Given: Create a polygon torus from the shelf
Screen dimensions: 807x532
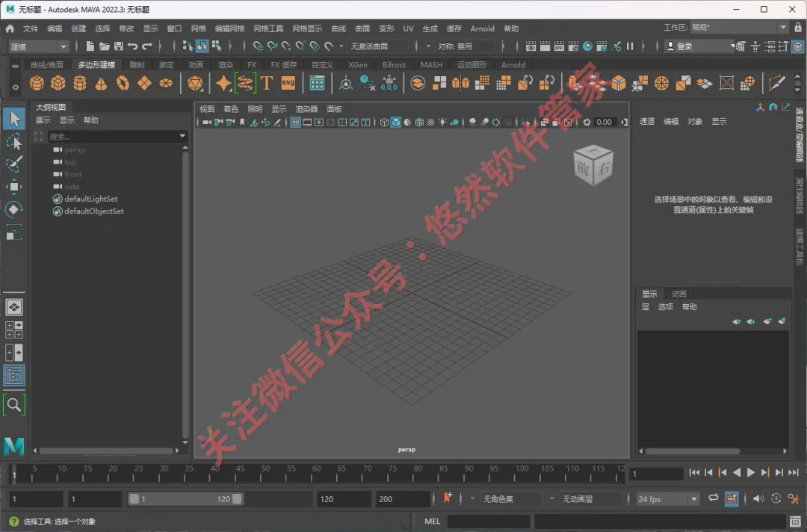Looking at the screenshot, I should (123, 83).
